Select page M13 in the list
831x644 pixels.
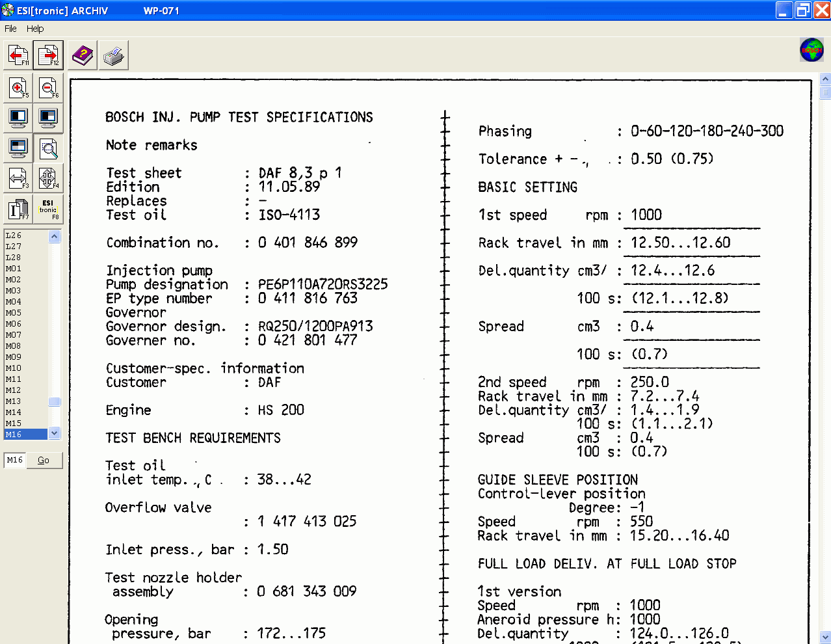tap(26, 401)
